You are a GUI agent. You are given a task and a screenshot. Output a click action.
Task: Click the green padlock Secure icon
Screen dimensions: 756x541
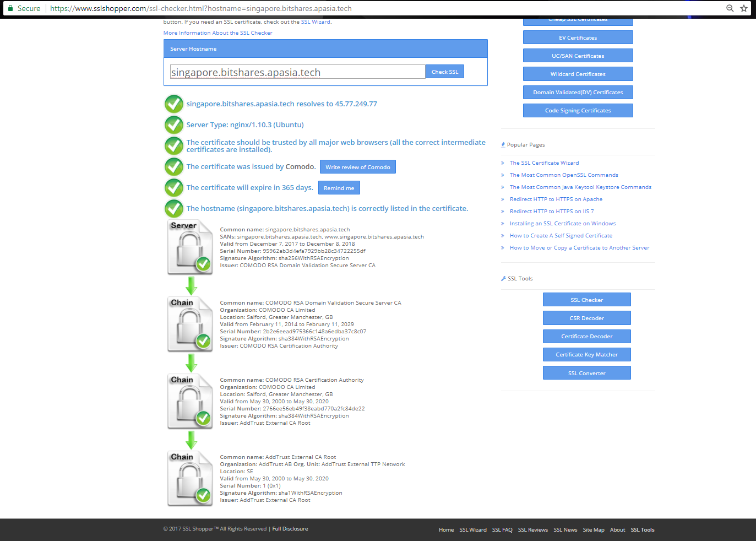coord(10,8)
